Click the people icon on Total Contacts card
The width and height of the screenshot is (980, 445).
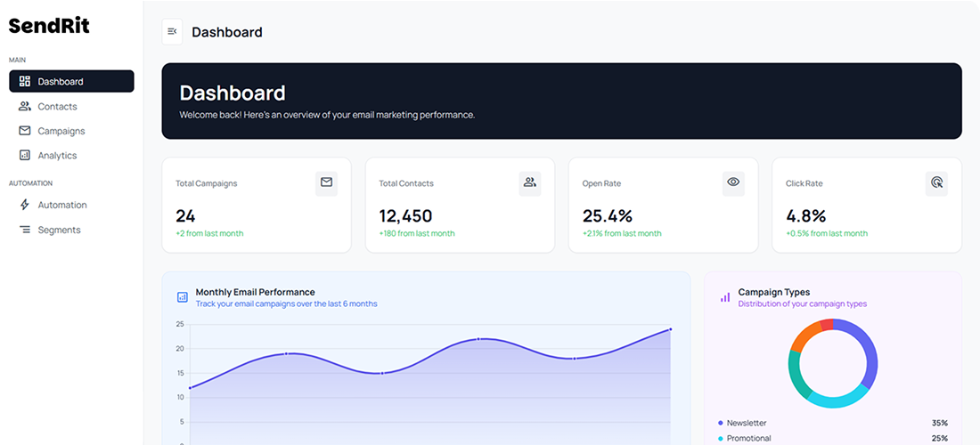[x=530, y=182]
